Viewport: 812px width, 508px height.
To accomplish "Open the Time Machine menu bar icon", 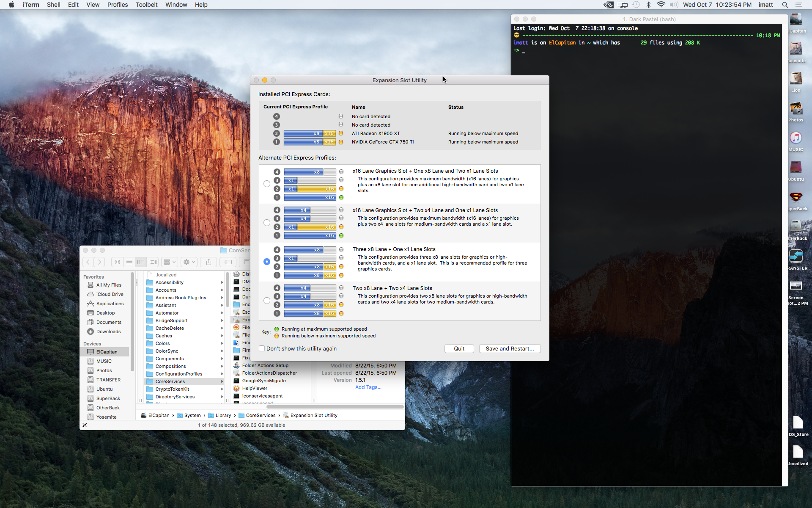I will tap(636, 5).
